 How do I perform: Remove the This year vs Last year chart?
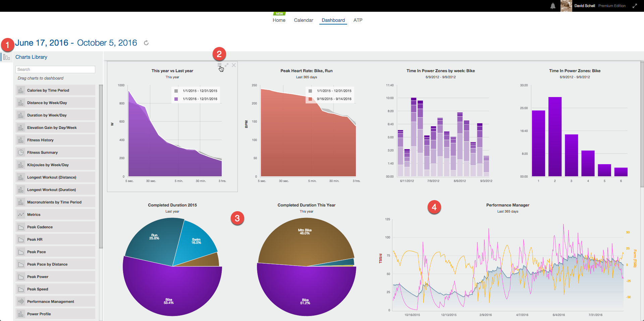(x=234, y=65)
